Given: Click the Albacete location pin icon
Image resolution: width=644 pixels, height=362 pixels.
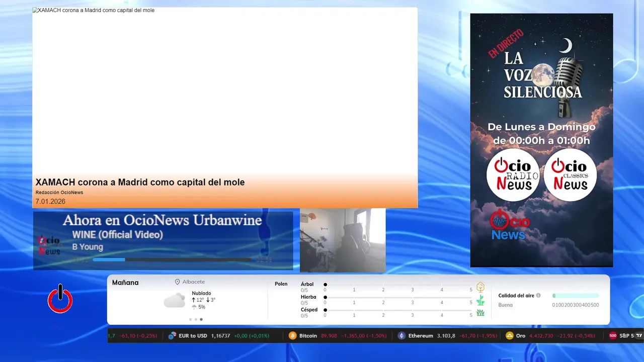Looking at the screenshot, I should click(177, 282).
